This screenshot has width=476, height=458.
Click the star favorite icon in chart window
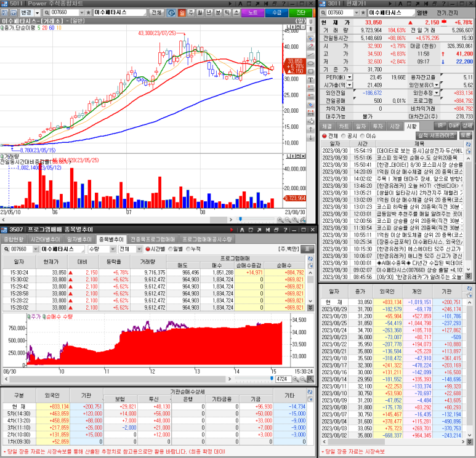click(x=88, y=13)
